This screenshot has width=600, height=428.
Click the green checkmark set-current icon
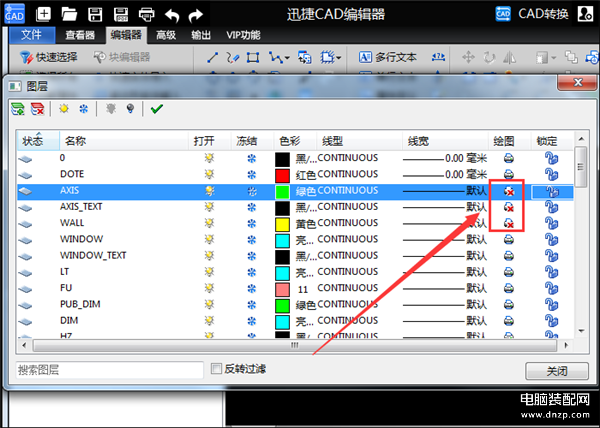click(x=157, y=109)
